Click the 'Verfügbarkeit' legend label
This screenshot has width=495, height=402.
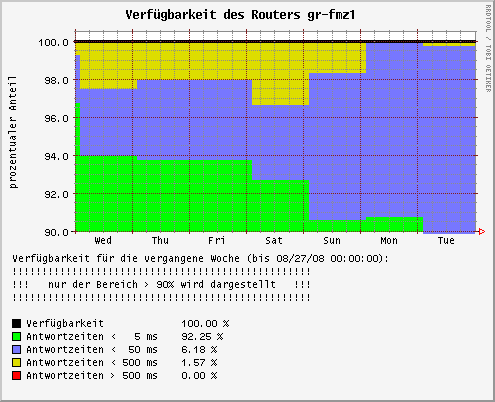coord(65,323)
